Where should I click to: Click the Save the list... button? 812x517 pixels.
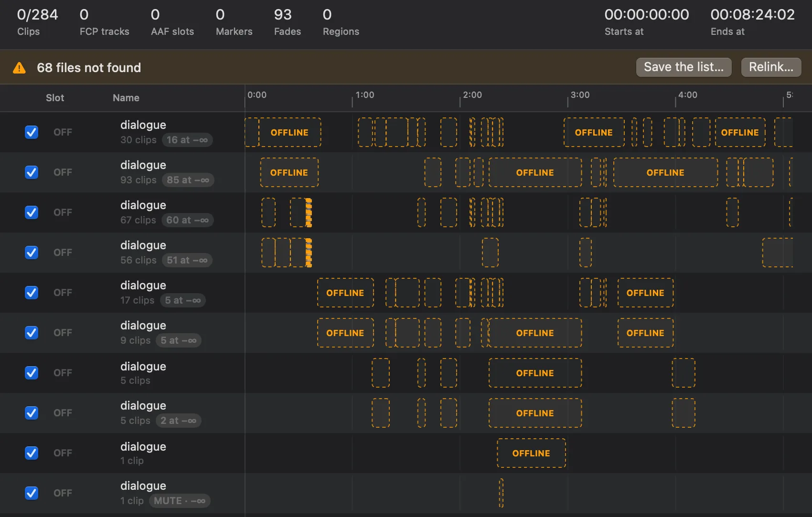[684, 67]
